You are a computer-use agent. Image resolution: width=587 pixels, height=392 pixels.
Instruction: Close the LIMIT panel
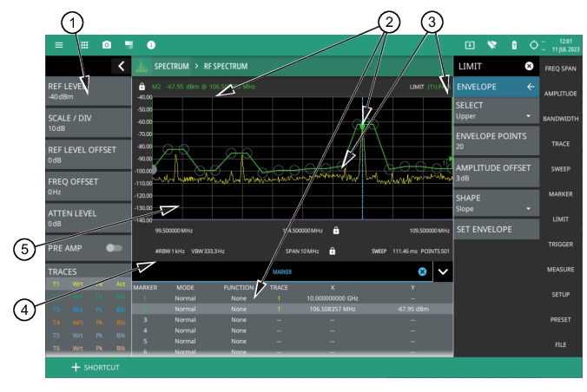point(529,66)
